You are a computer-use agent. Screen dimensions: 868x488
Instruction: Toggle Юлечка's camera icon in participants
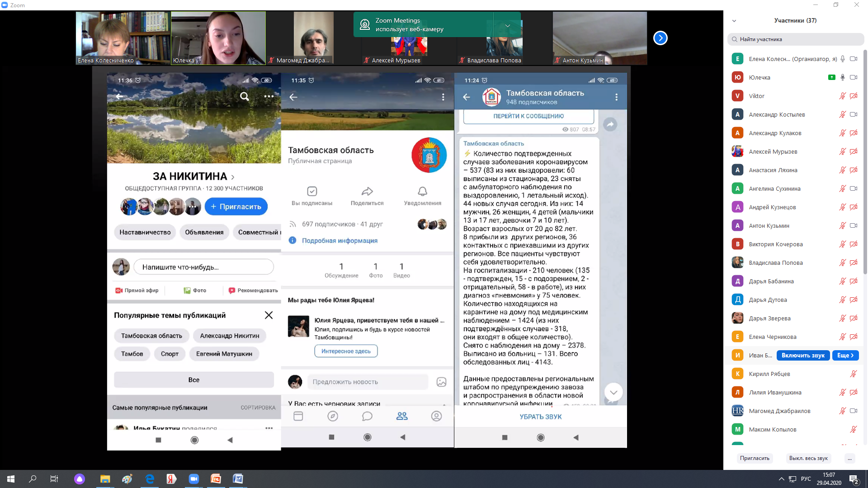pos(854,77)
